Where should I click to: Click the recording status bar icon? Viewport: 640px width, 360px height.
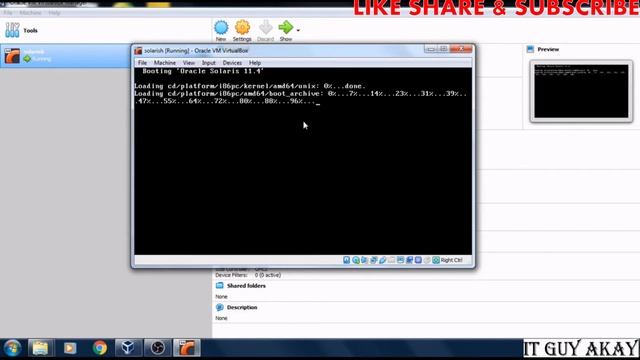(409, 260)
